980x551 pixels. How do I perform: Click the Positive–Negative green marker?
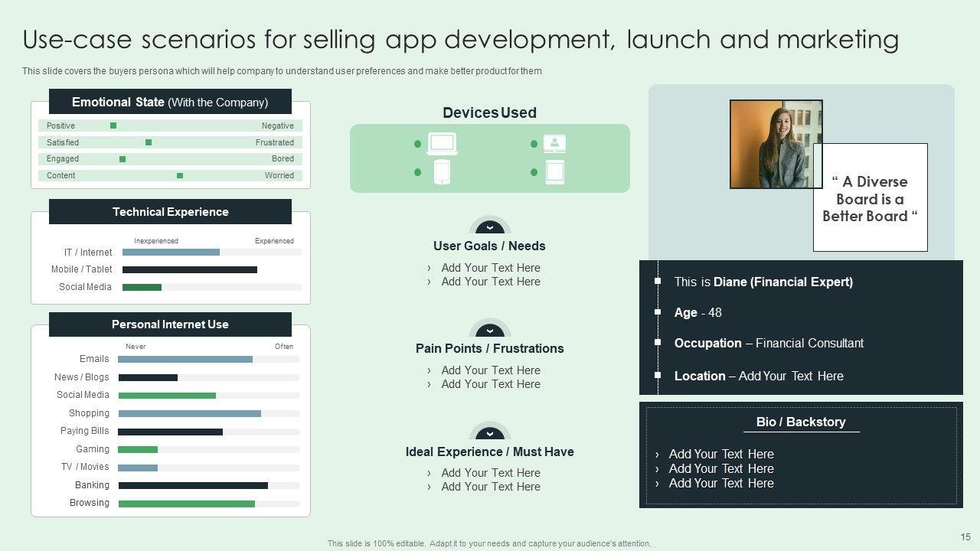pyautogui.click(x=113, y=126)
